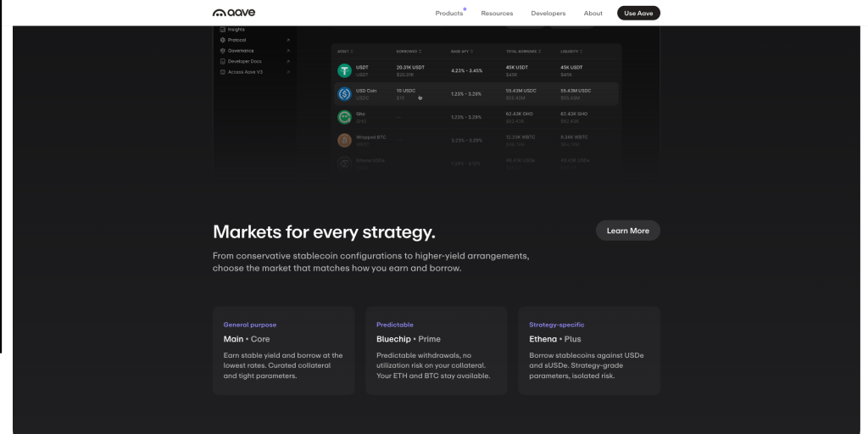Click the Markets for every strategy heading

click(x=324, y=232)
